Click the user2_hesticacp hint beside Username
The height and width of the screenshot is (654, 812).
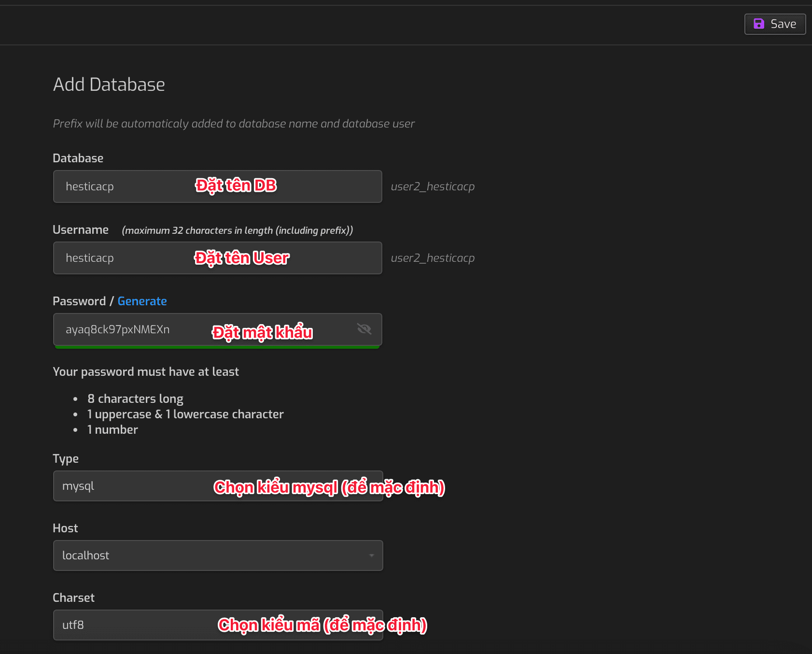pos(433,258)
